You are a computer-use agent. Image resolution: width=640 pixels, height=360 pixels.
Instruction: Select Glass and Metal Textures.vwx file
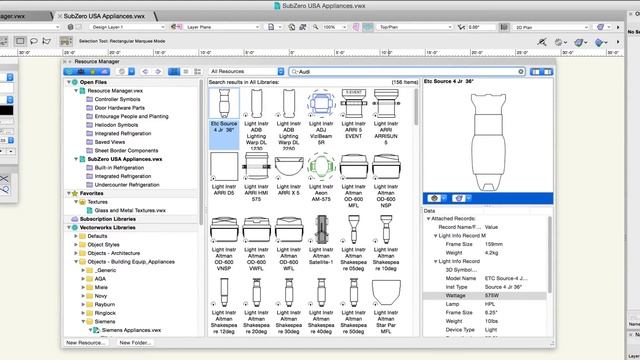130,211
